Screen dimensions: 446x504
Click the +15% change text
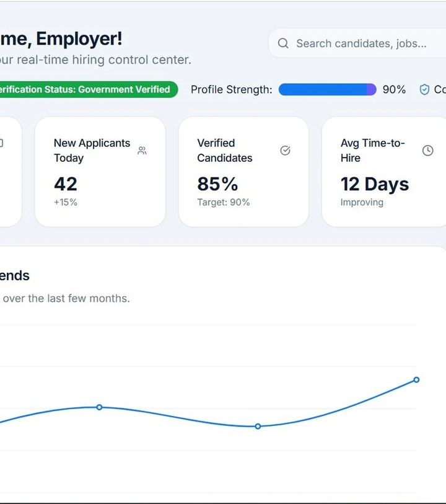[66, 202]
